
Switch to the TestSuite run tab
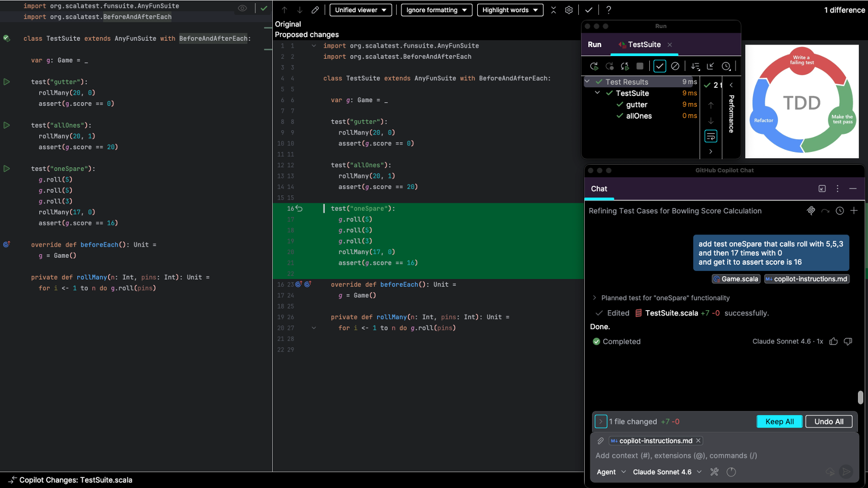(643, 44)
